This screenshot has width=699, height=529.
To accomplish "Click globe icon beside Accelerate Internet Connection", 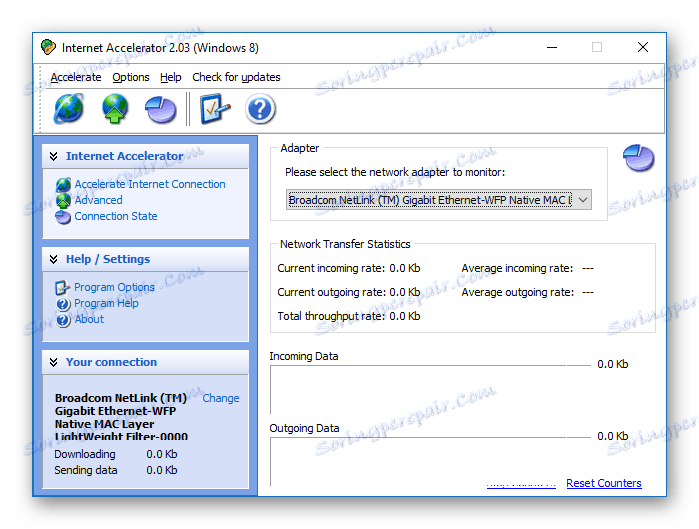I will click(x=63, y=184).
